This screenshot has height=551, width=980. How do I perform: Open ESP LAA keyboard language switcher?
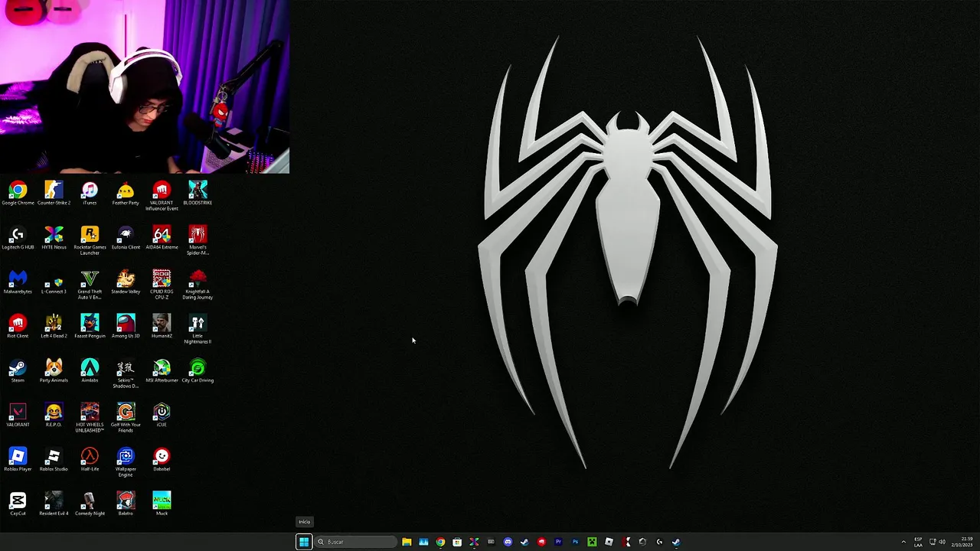point(918,542)
